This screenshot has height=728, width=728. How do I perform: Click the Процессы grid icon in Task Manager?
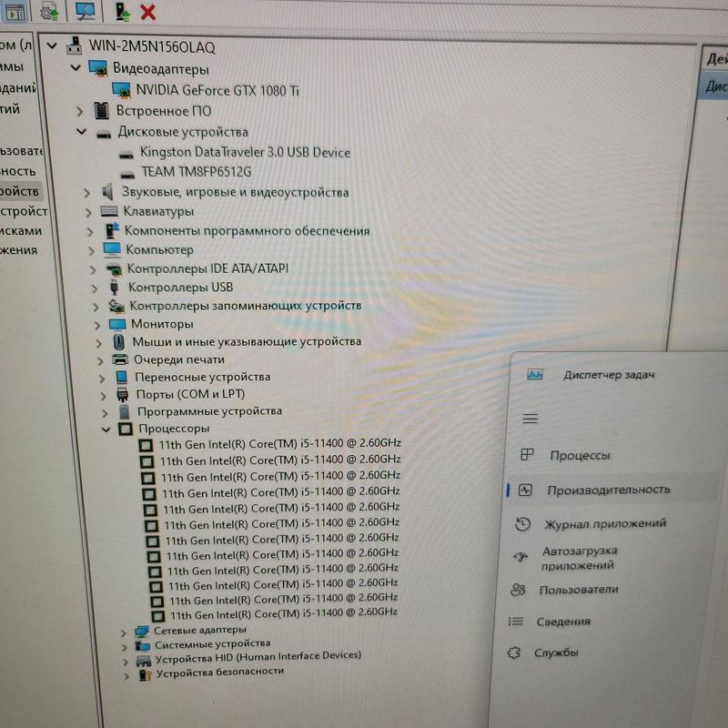(x=527, y=454)
